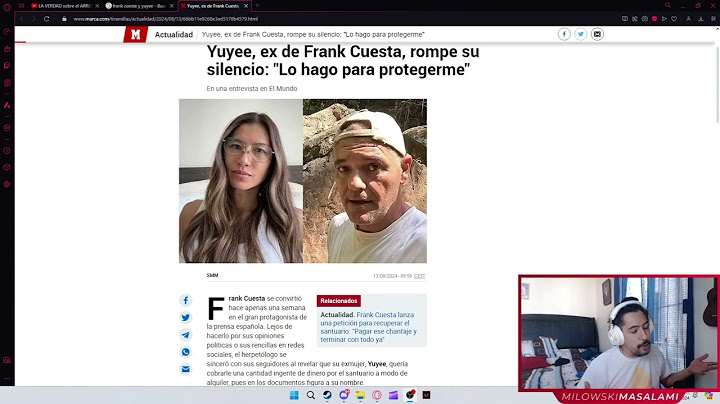Share on Facebook from the header bar
The height and width of the screenshot is (404, 720).
(564, 34)
